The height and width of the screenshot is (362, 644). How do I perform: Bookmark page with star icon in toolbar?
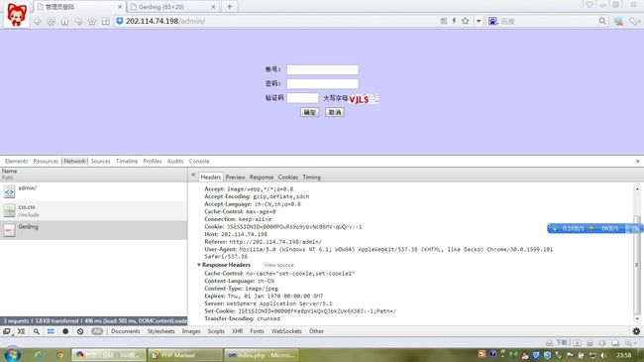click(465, 21)
